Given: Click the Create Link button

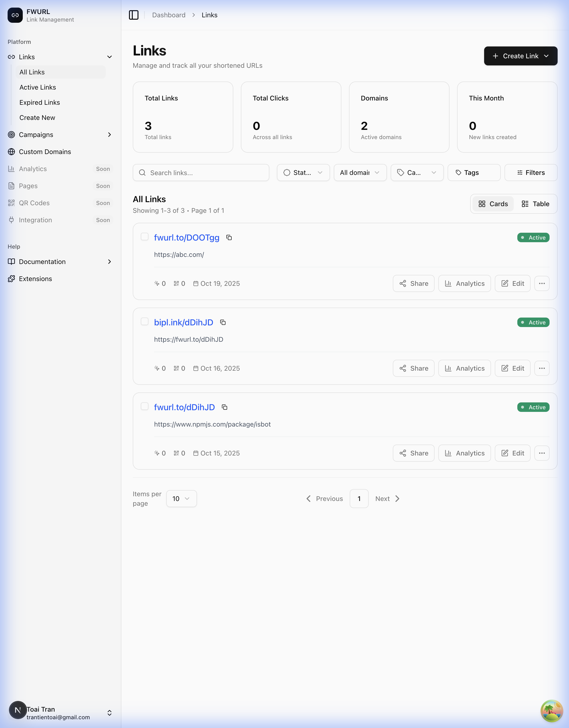Looking at the screenshot, I should point(520,56).
